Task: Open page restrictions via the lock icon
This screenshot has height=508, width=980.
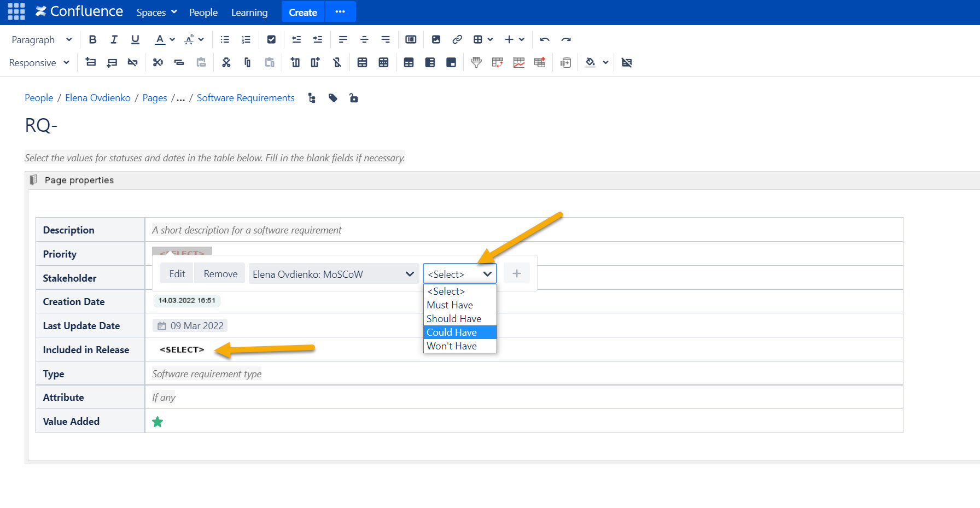Action: (x=353, y=98)
